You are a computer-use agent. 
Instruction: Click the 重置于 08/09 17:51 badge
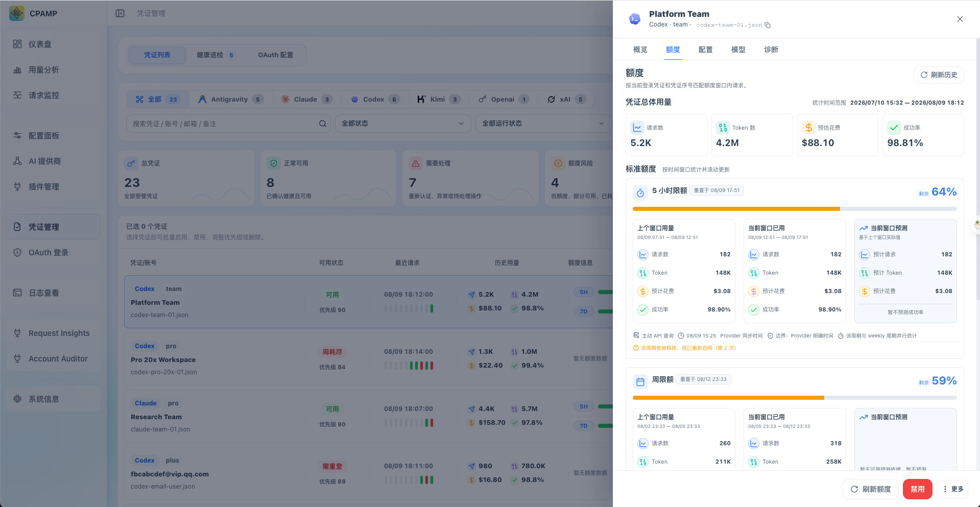716,190
